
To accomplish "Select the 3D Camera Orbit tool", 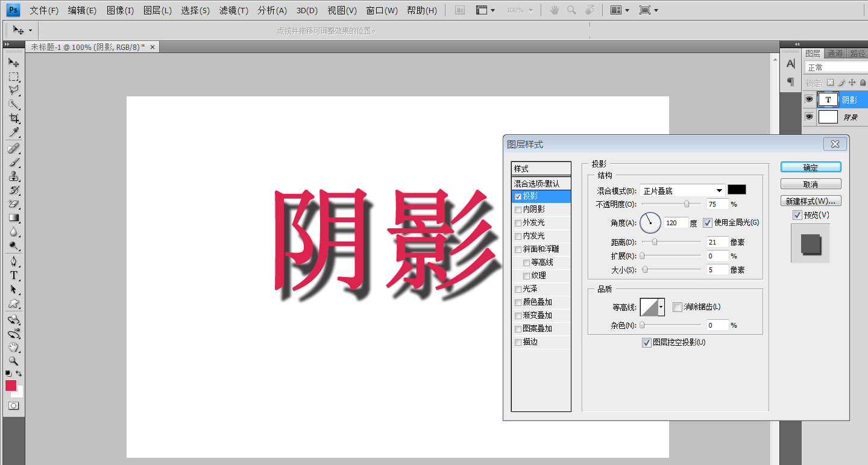I will click(x=13, y=333).
